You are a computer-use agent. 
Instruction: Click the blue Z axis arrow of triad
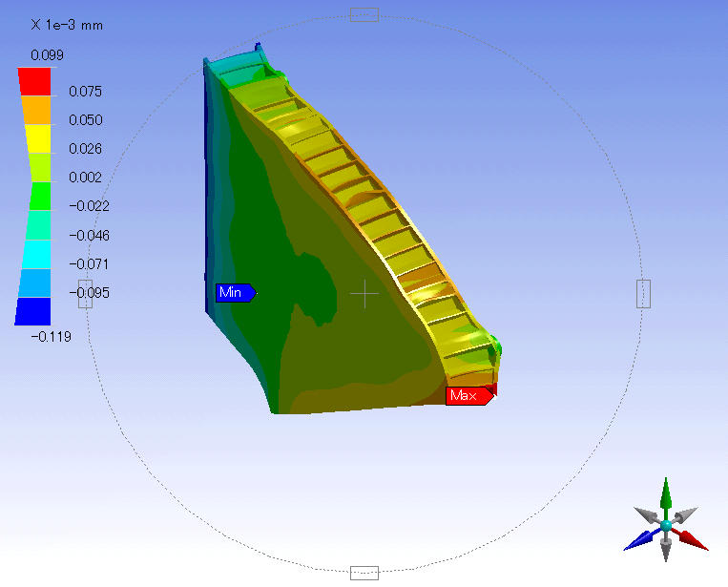(x=642, y=539)
